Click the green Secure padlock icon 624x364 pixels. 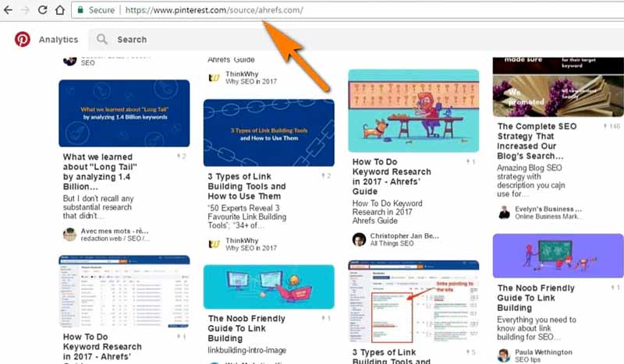[x=80, y=10]
